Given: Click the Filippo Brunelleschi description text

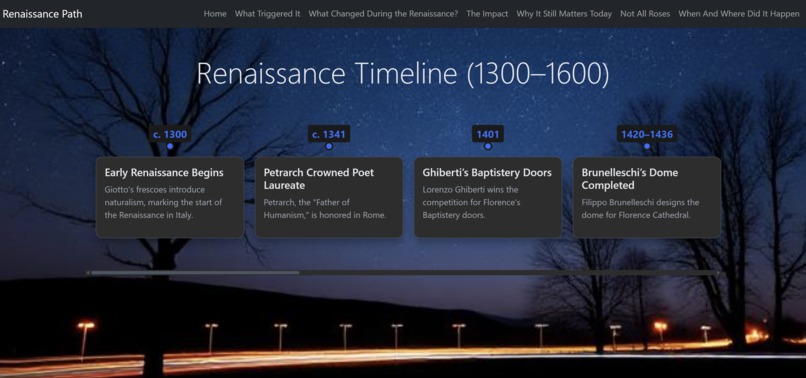Looking at the screenshot, I should click(640, 209).
